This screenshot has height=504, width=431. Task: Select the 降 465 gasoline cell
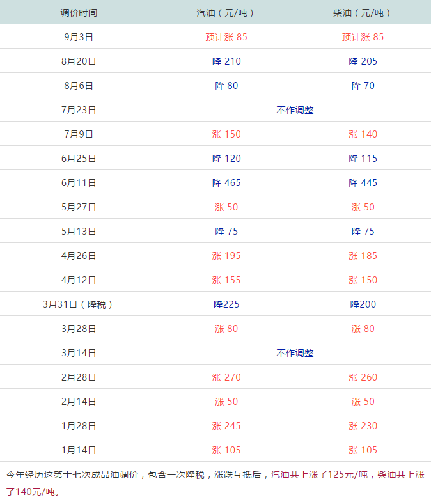(x=226, y=183)
